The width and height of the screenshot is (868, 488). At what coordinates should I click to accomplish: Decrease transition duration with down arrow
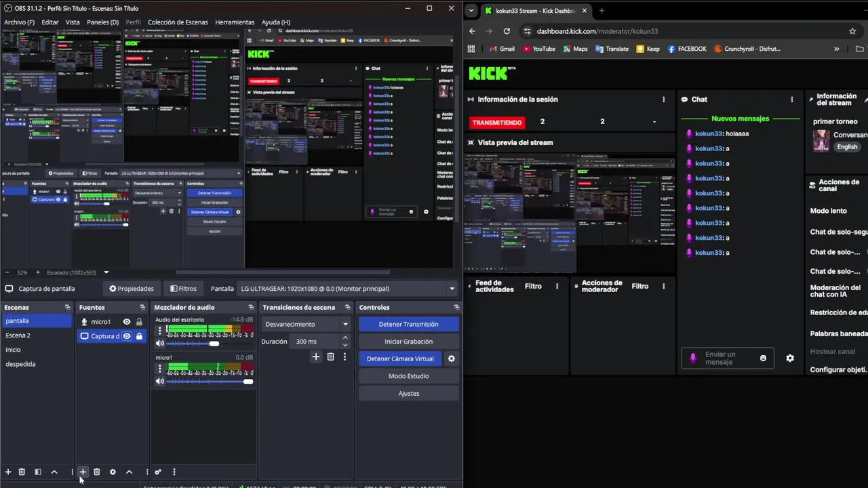pyautogui.click(x=345, y=345)
